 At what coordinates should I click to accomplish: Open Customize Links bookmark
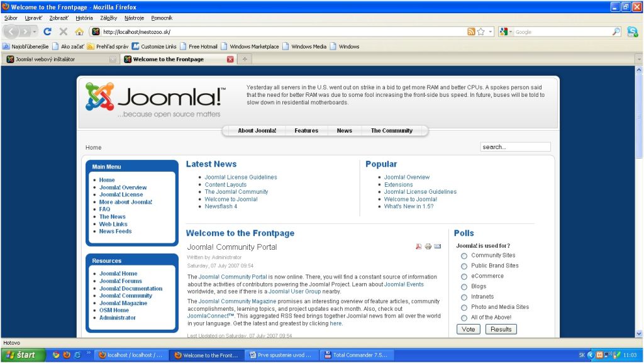tap(154, 47)
